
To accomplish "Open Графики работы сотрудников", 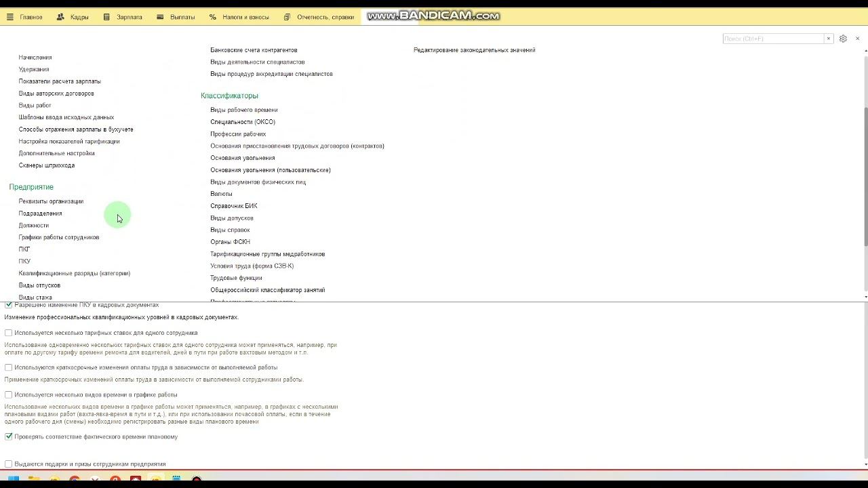I will tap(59, 237).
